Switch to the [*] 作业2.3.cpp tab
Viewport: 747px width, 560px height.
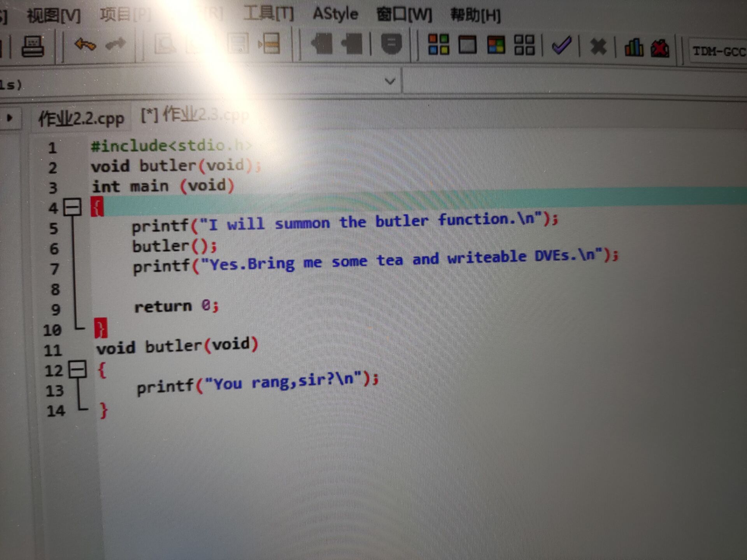coord(195,115)
